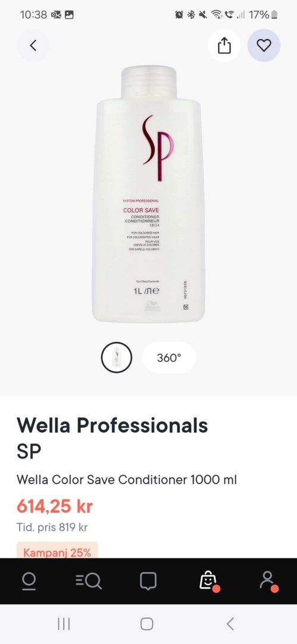Image resolution: width=297 pixels, height=644 pixels.
Task: Tap the Kampanj 25% badge
Action: (57, 551)
